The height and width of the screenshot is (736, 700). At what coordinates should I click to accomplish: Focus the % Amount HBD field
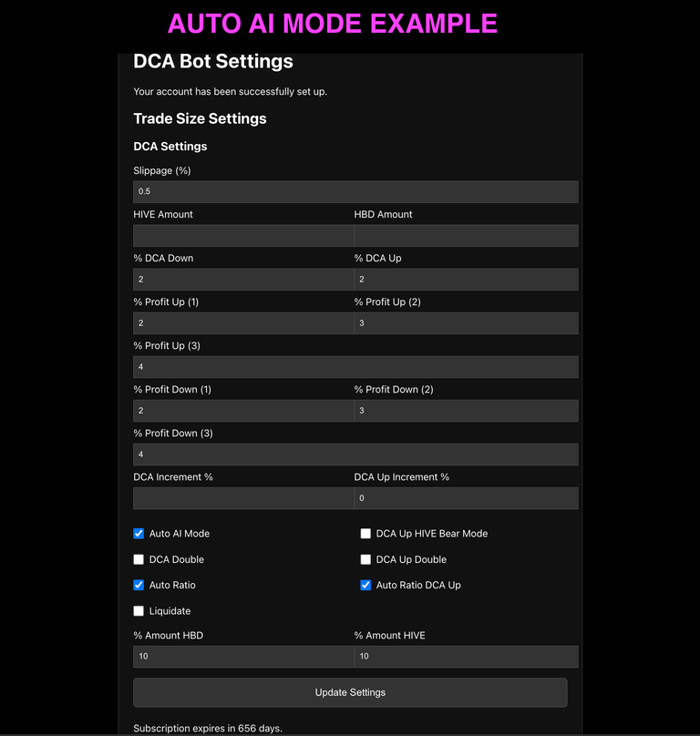(243, 656)
